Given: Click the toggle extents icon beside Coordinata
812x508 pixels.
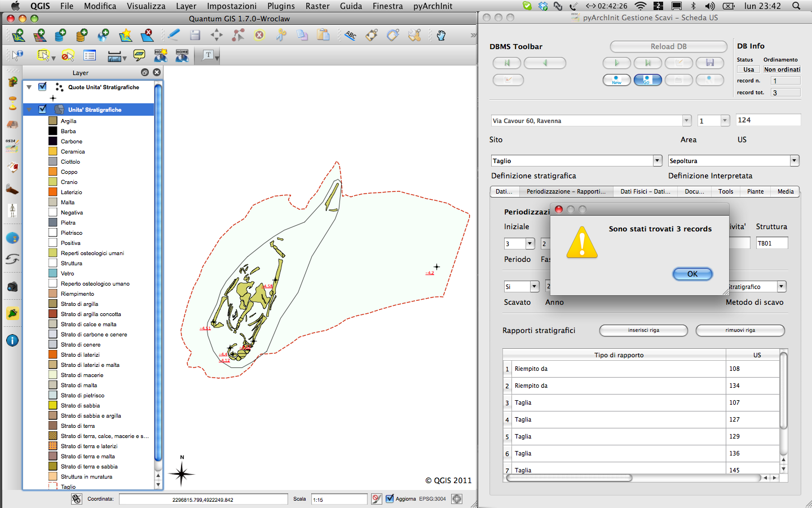Looking at the screenshot, I should pos(77,499).
